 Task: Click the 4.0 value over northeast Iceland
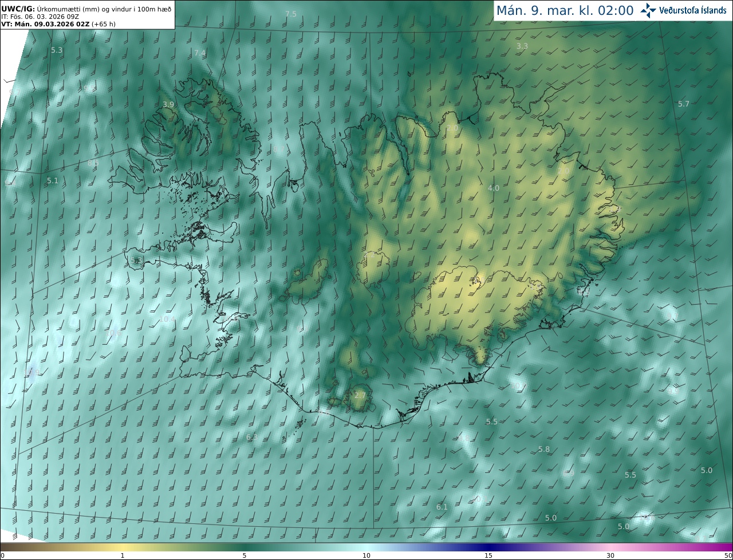pyautogui.click(x=493, y=188)
